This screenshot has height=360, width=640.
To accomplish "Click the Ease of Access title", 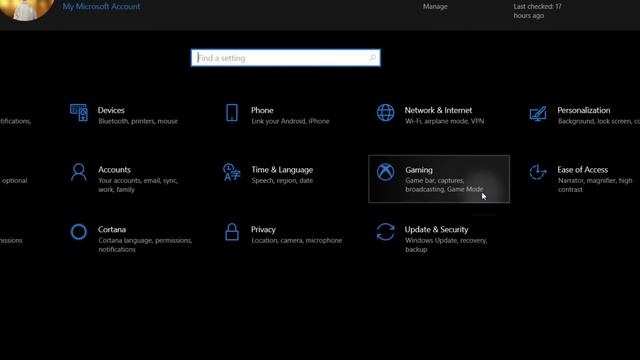I will click(582, 169).
